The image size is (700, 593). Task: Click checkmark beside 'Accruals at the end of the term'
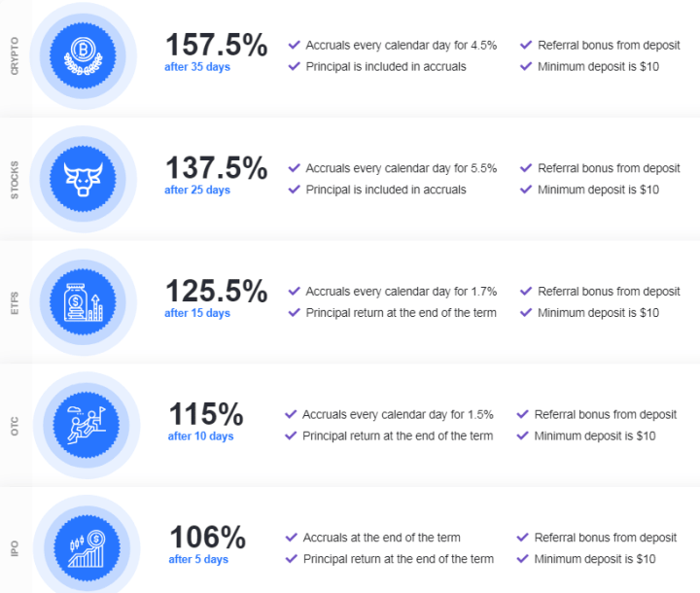[291, 538]
